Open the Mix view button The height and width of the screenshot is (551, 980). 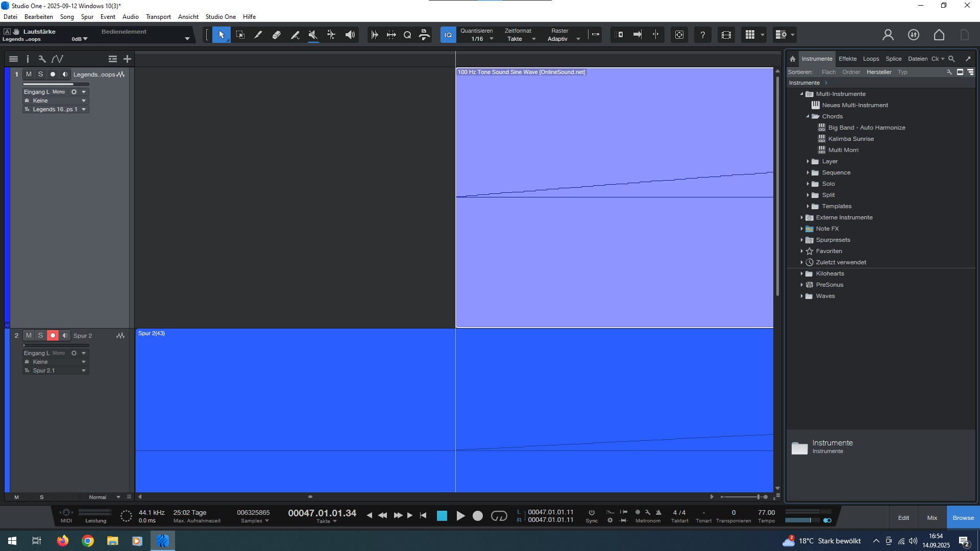coord(932,518)
